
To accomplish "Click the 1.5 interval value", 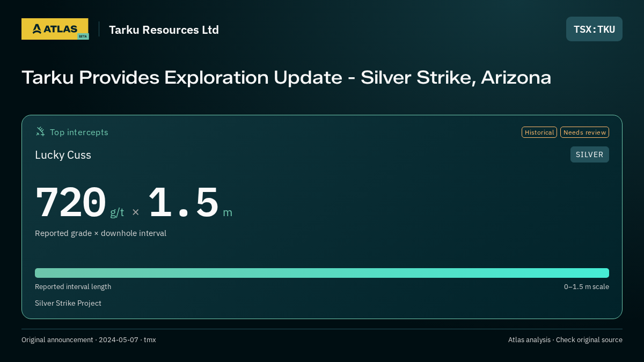I will tap(184, 203).
